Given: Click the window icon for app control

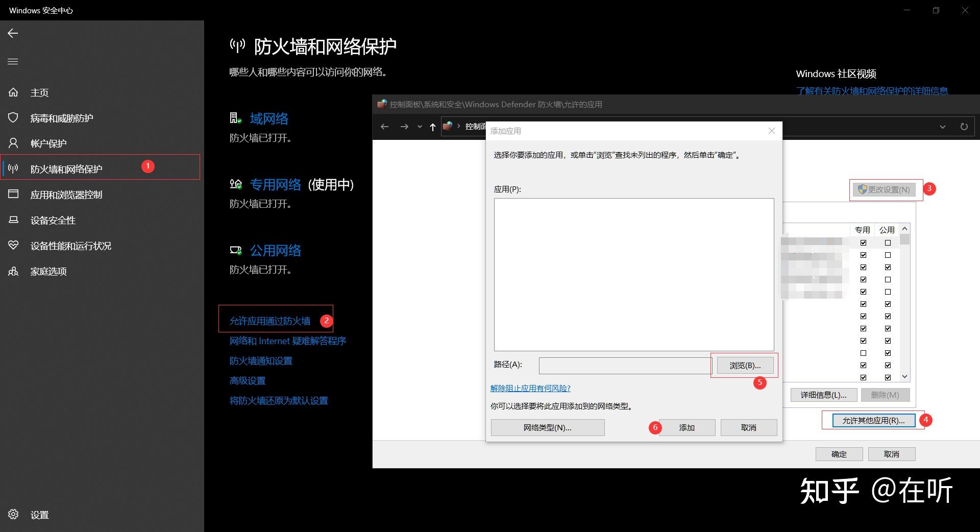Looking at the screenshot, I should click(x=13, y=194).
